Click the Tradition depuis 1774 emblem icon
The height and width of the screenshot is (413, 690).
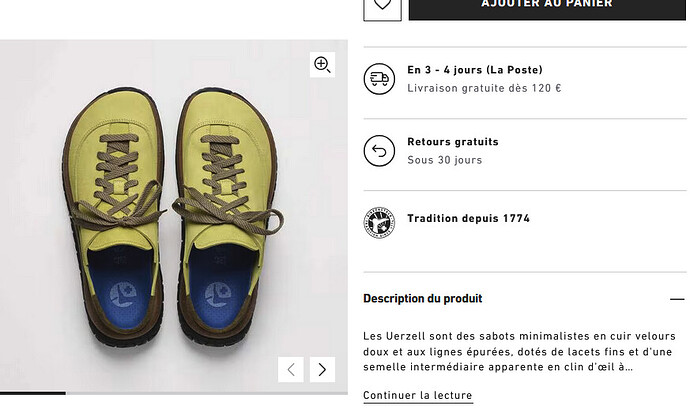(379, 223)
